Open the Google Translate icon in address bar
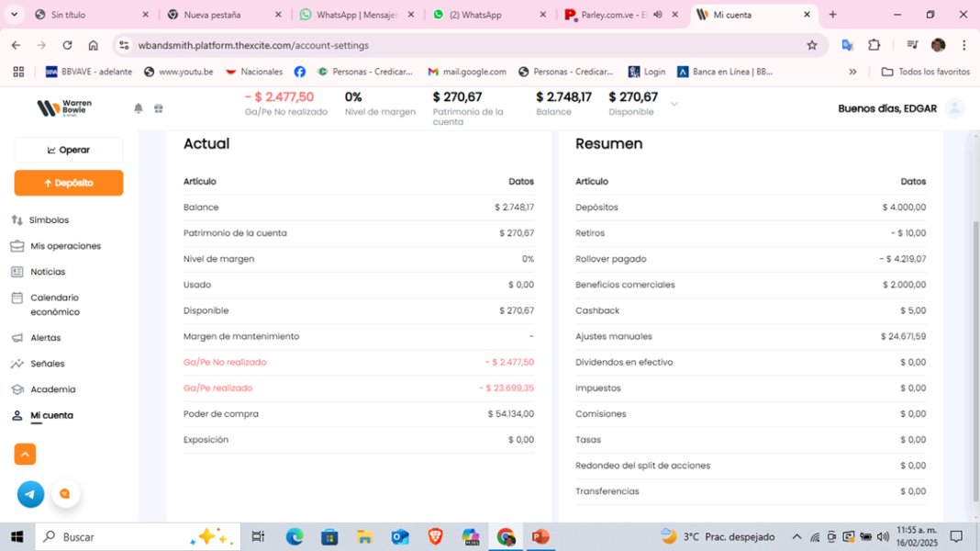Viewport: 980px width, 551px height. pos(848,45)
